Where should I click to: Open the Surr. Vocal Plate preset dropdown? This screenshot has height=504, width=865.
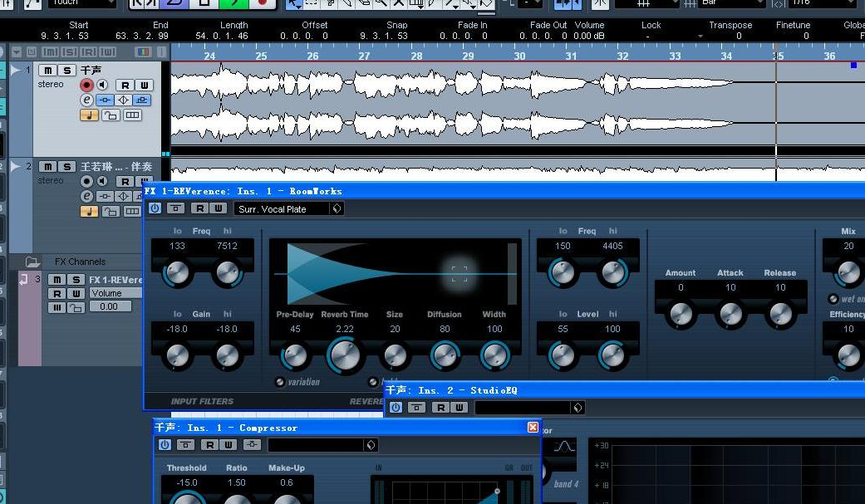(x=337, y=209)
